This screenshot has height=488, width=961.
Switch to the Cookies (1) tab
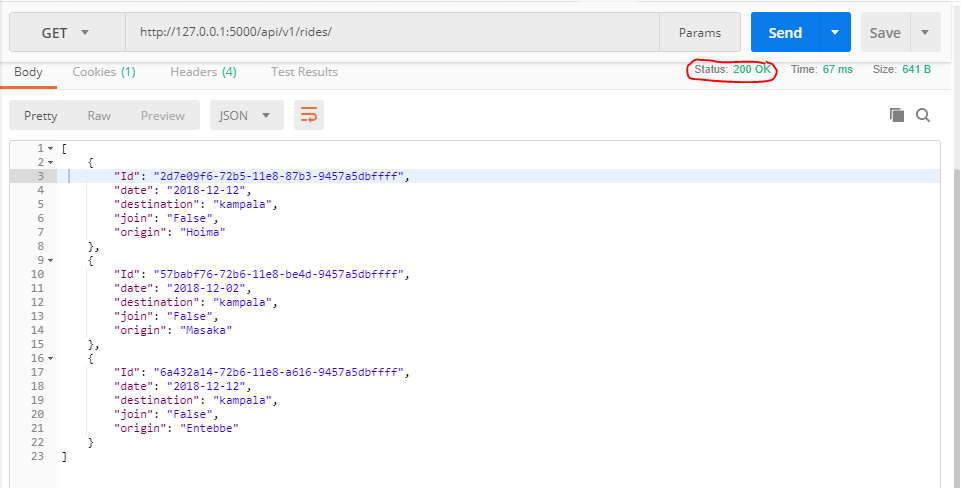(104, 72)
